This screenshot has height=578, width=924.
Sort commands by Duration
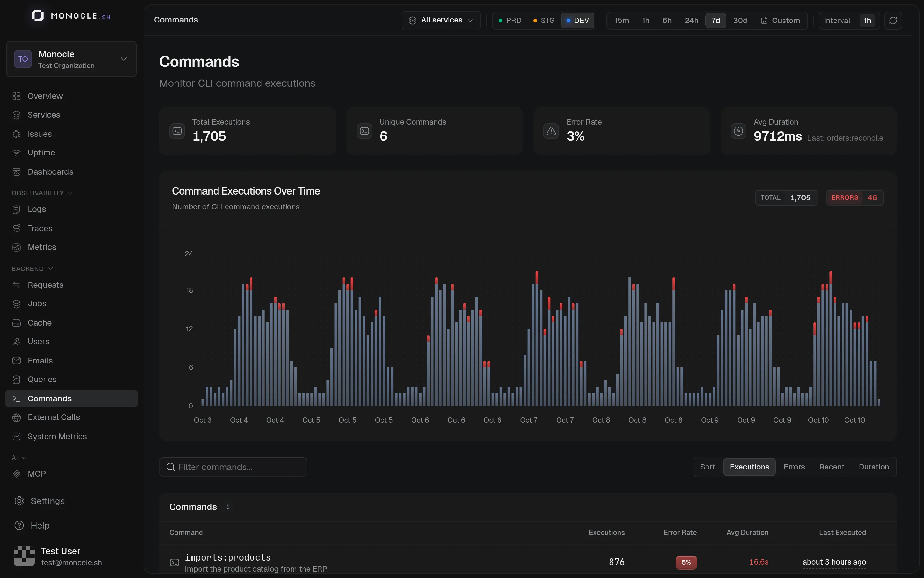[874, 467]
